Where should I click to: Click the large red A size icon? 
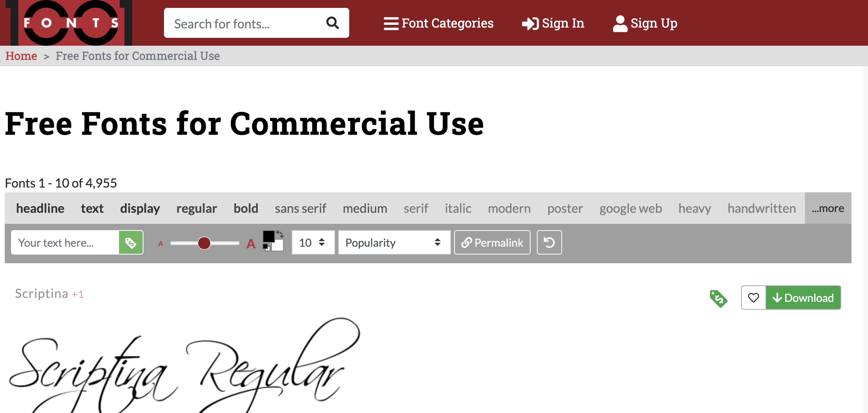251,244
